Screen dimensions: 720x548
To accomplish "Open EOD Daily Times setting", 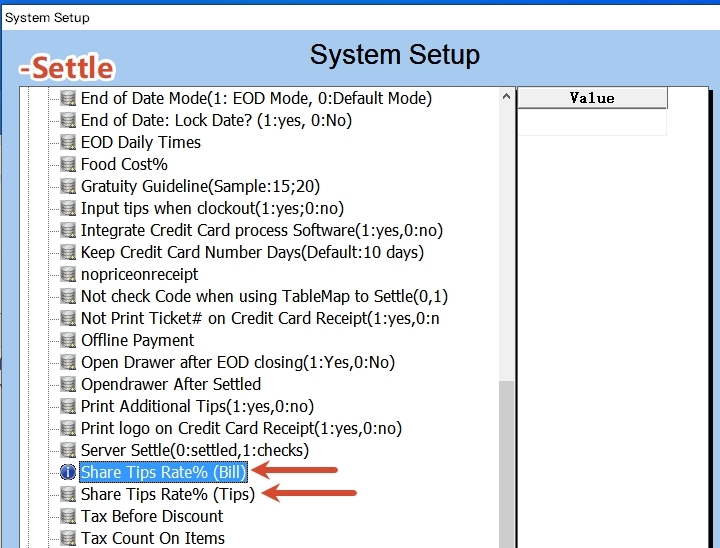I will point(141,142).
